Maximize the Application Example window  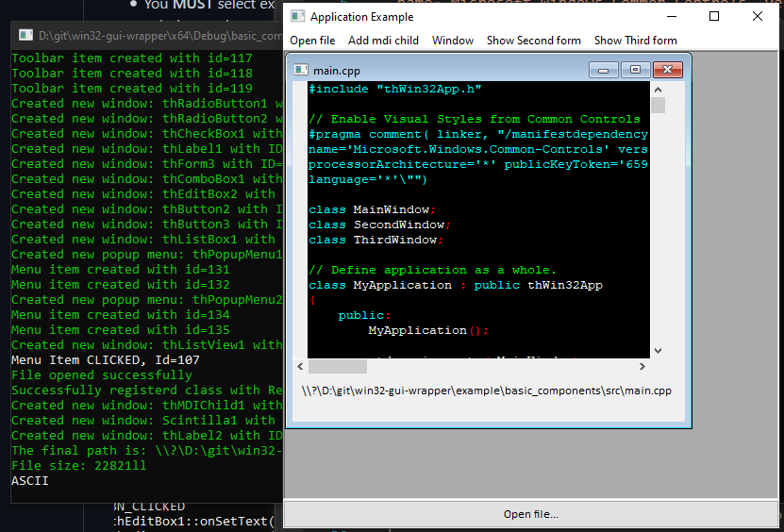click(714, 17)
